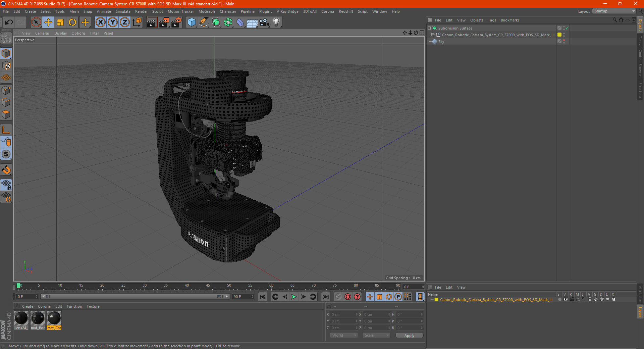Image resolution: width=644 pixels, height=349 pixels.
Task: Click end frame 90 F field
Action: [243, 297]
